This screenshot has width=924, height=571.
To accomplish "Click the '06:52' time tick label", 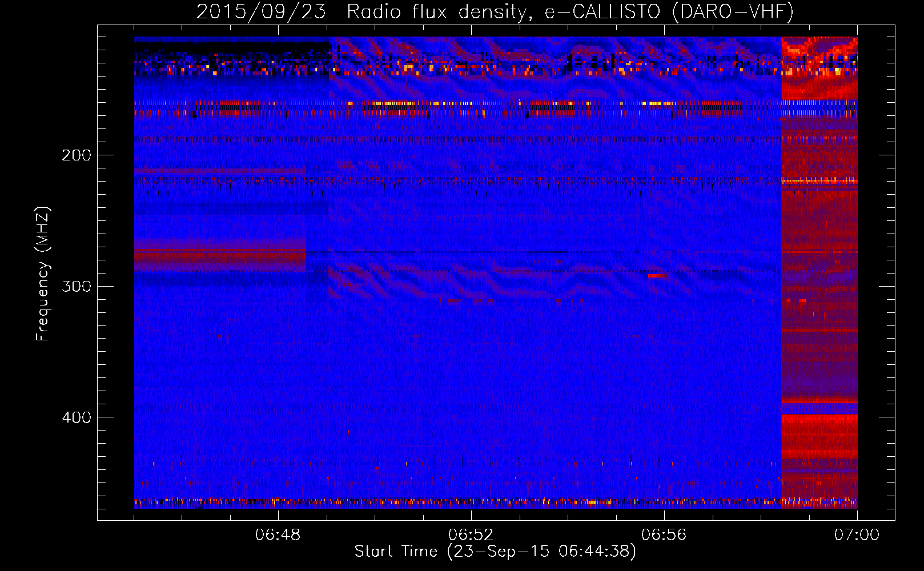I will [471, 535].
